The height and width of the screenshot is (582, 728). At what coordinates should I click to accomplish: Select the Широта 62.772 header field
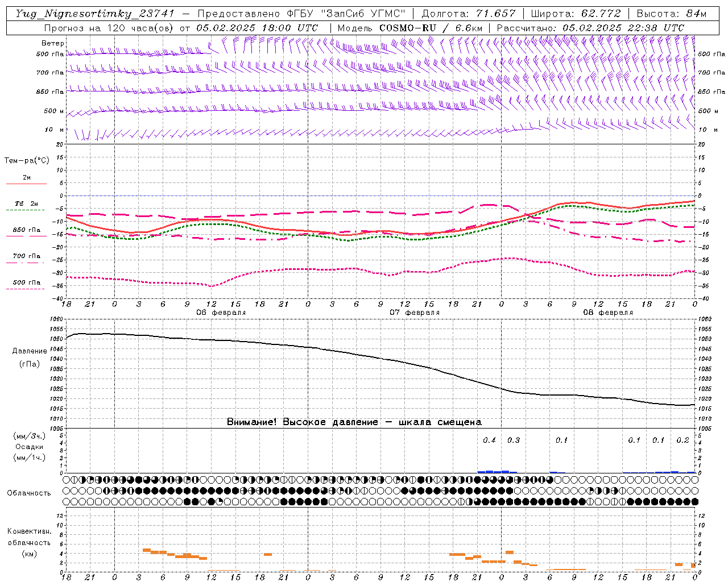(576, 14)
